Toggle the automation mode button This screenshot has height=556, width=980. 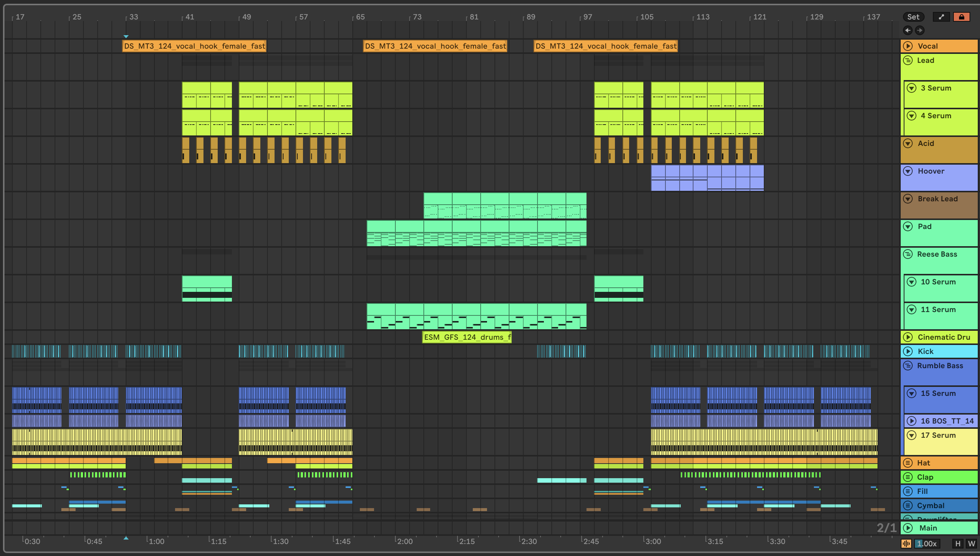pyautogui.click(x=941, y=17)
